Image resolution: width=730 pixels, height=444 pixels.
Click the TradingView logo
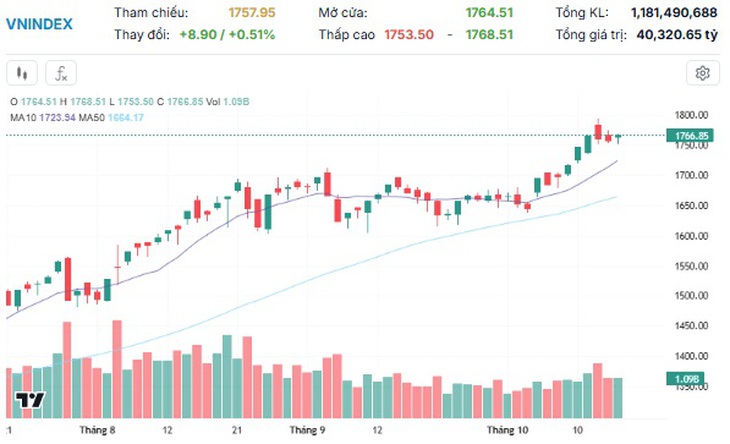coord(30,400)
